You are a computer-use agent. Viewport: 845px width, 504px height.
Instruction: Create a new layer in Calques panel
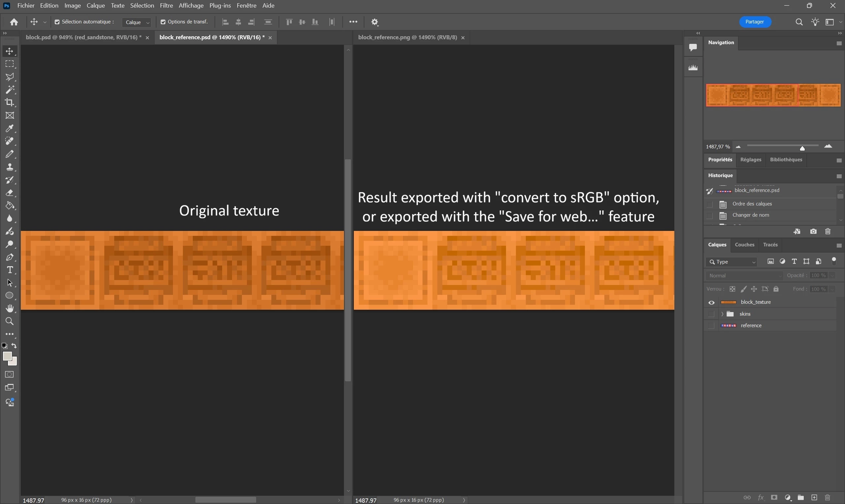814,497
